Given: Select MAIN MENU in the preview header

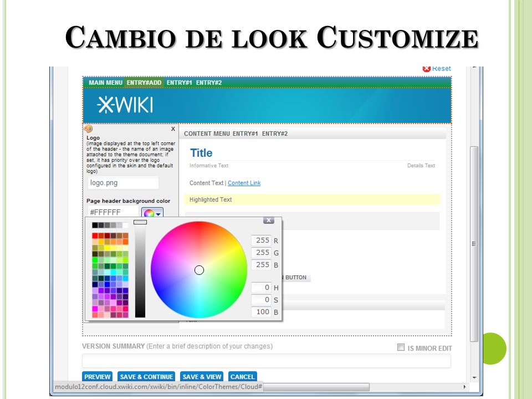Looking at the screenshot, I should [105, 83].
